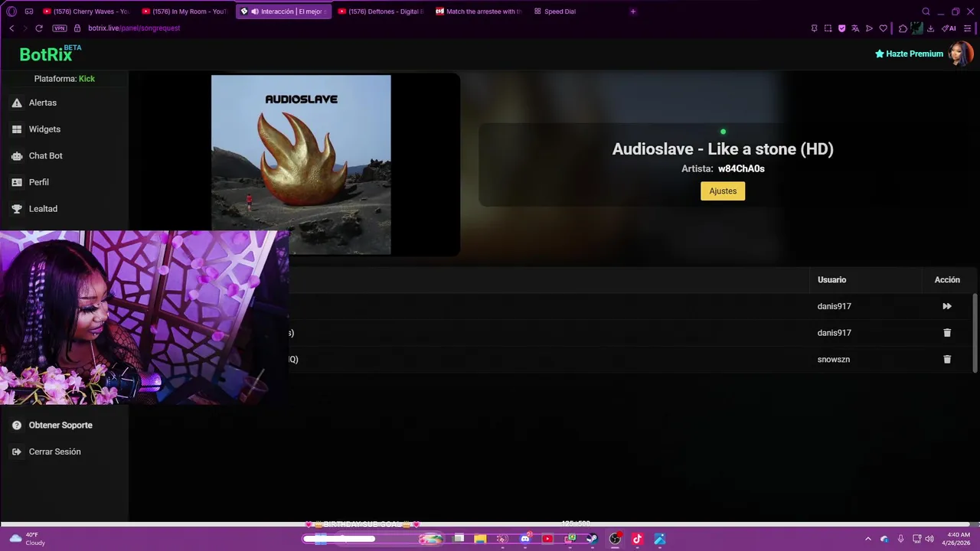
Task: Open the browser downloads icon
Action: [x=930, y=28]
